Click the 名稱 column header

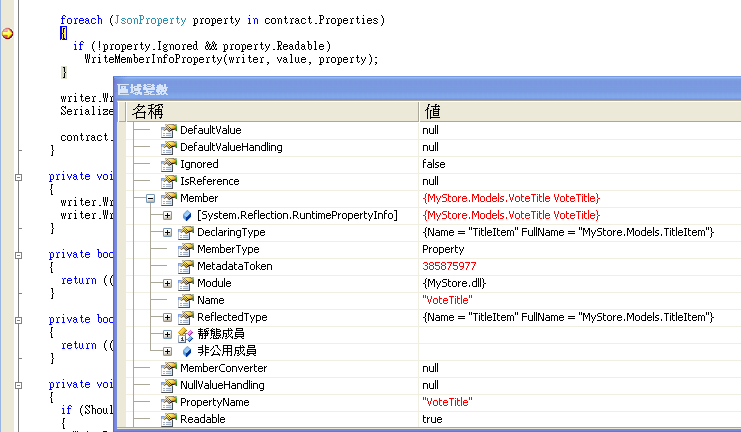coord(272,112)
